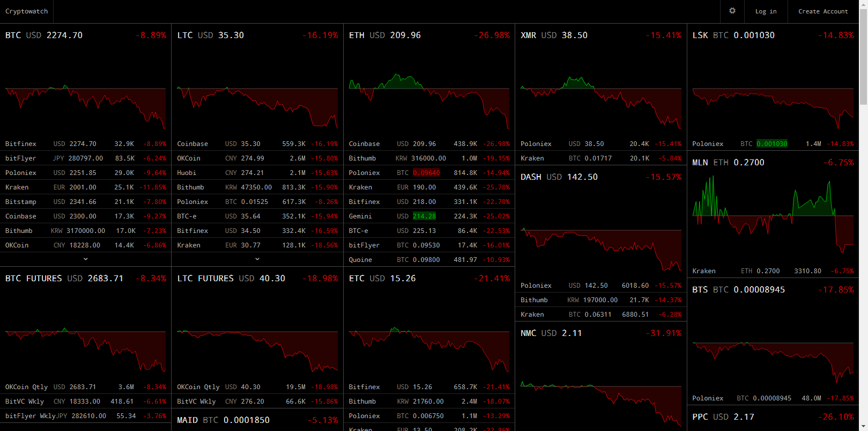The height and width of the screenshot is (431, 868).
Task: Select Huobi CNY 274.21 row
Action: 257,173
